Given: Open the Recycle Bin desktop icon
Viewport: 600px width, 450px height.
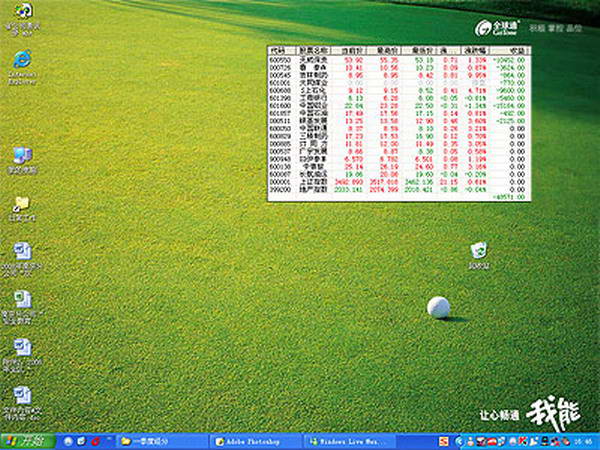Looking at the screenshot, I should (x=479, y=256).
